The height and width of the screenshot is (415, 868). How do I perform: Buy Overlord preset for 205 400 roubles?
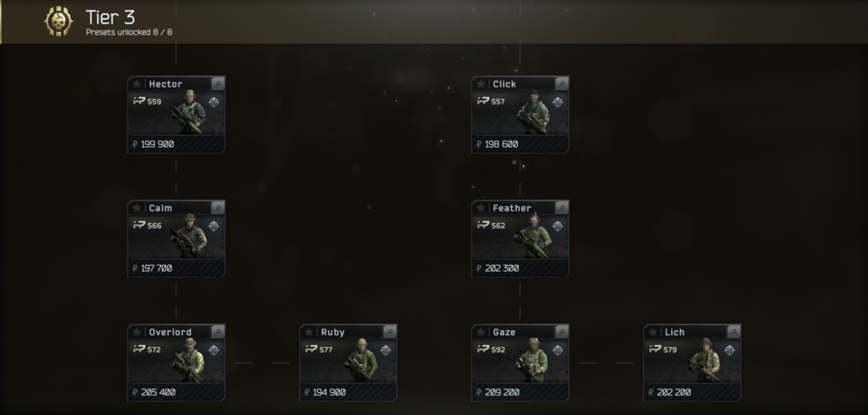click(176, 392)
